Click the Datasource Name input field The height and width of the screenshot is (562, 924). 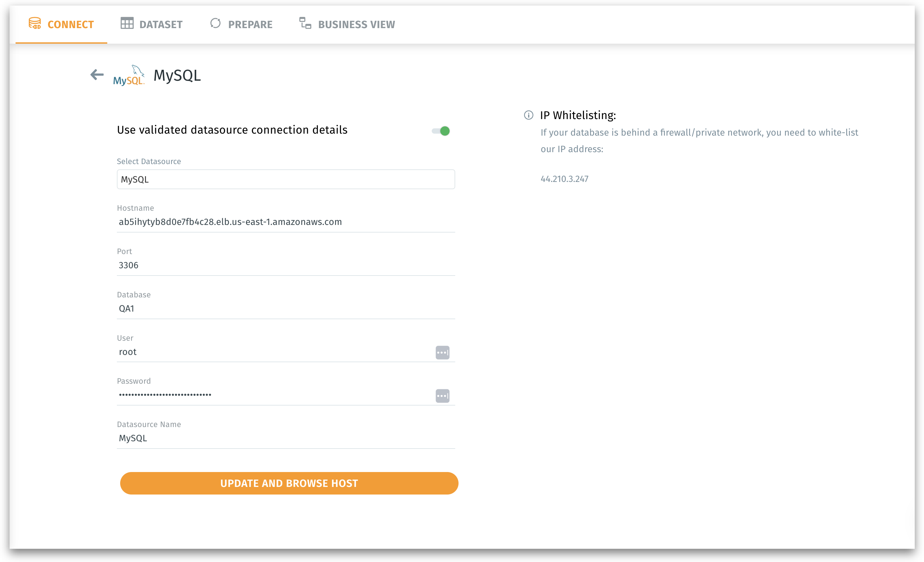(x=286, y=438)
